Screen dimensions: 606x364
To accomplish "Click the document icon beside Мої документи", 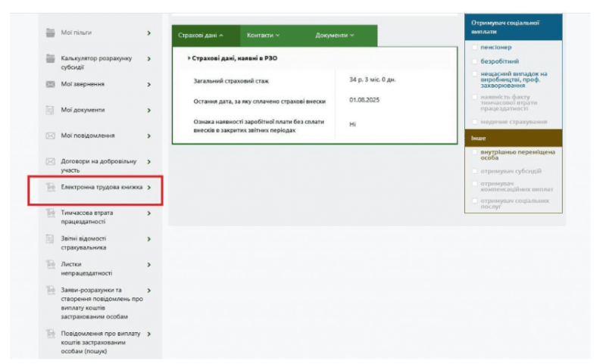I will tap(50, 110).
